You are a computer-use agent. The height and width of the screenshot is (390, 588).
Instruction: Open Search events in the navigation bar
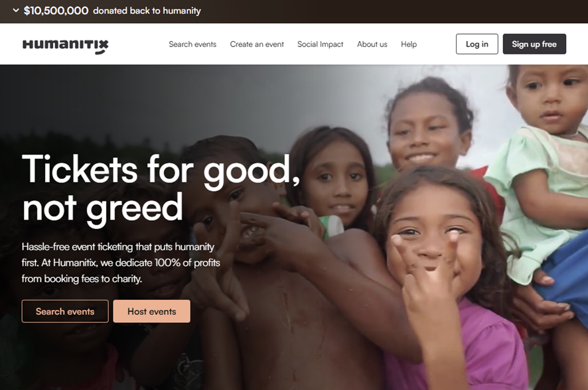pos(192,44)
